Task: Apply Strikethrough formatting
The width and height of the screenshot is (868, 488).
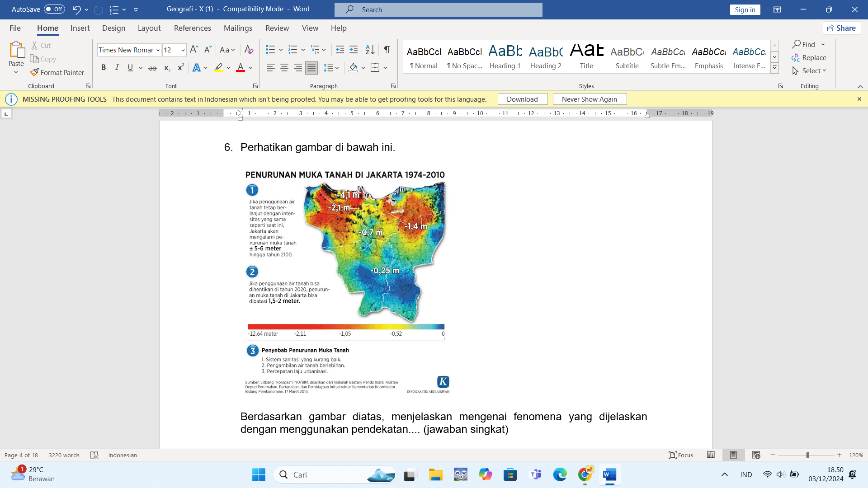Action: coord(153,68)
